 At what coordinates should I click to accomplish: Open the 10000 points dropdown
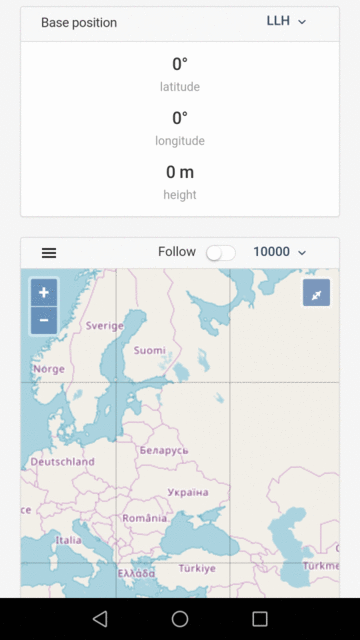point(280,252)
